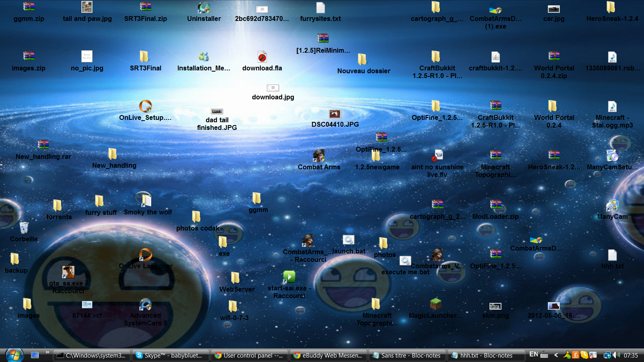This screenshot has height=362, width=644.
Task: Launch the gta_sa.exe shortcut
Action: (68, 272)
